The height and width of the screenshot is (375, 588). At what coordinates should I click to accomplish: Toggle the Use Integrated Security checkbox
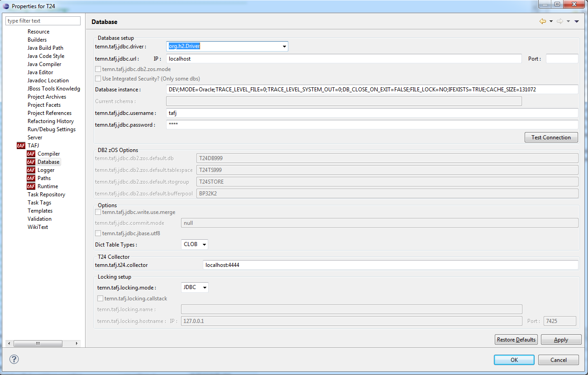click(x=98, y=79)
